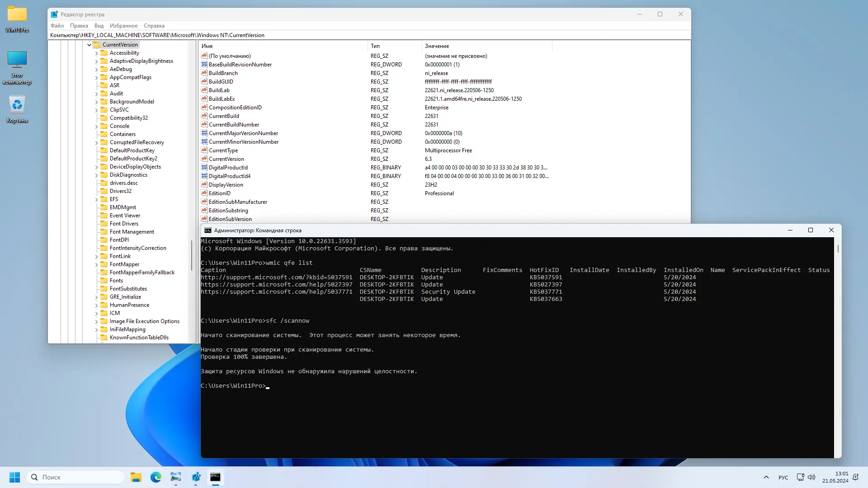This screenshot has width=868, height=488.
Task: Click the string value icon beside BuildBranch
Action: pyautogui.click(x=203, y=73)
